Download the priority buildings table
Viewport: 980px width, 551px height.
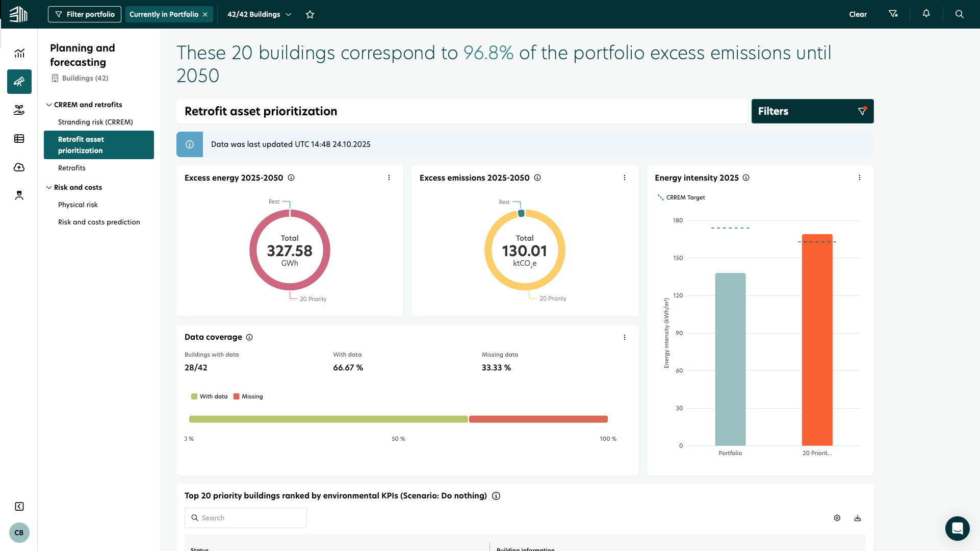pos(858,518)
